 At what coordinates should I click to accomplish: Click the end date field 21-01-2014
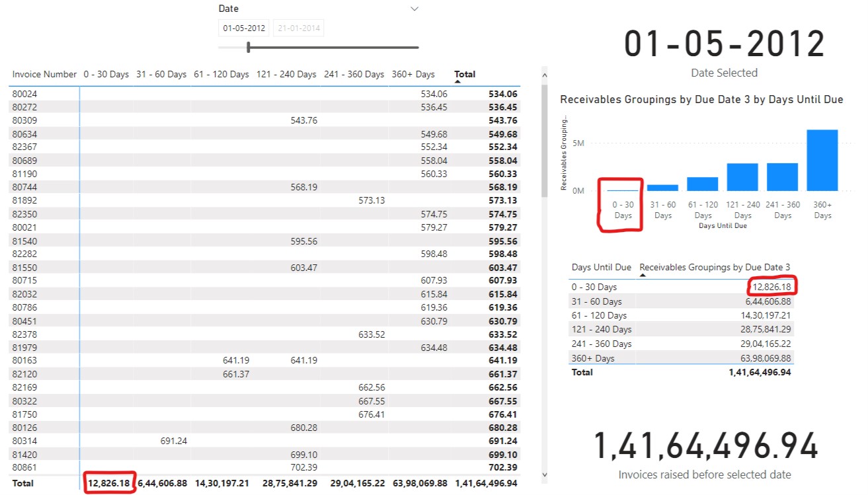coord(299,28)
